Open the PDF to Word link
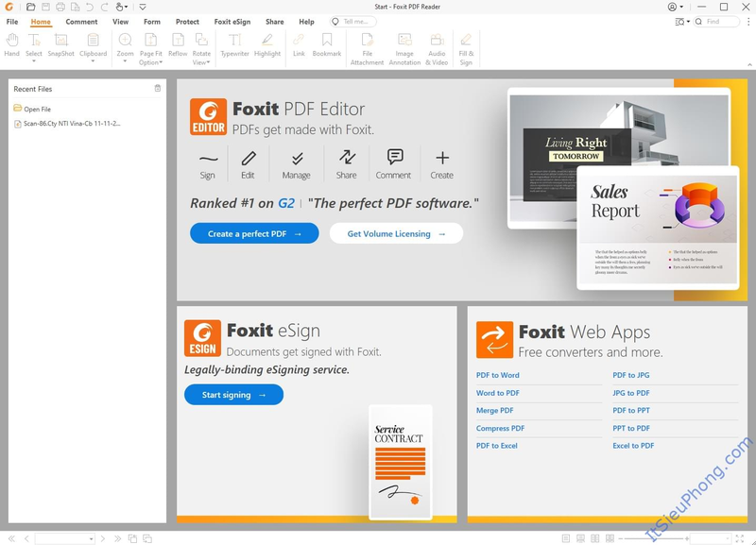 click(x=498, y=375)
